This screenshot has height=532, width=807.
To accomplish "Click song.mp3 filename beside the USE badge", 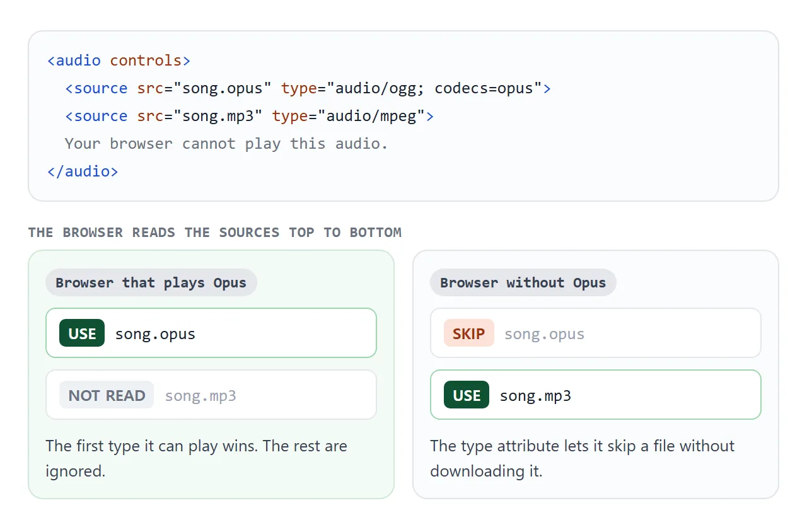I will click(x=535, y=396).
